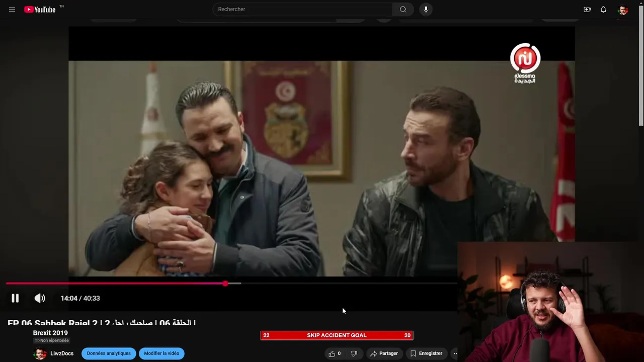
Task: Open the LiwzDocs channel name link
Action: (x=62, y=353)
